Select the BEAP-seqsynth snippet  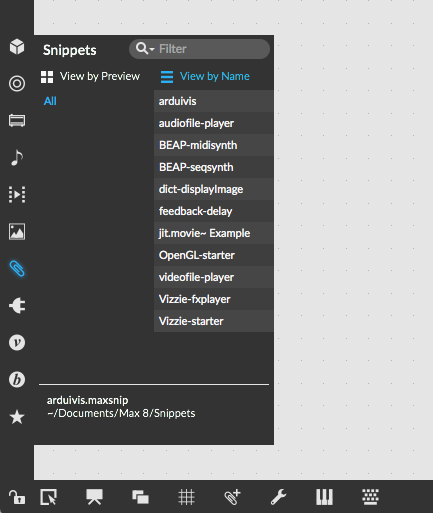[214, 167]
